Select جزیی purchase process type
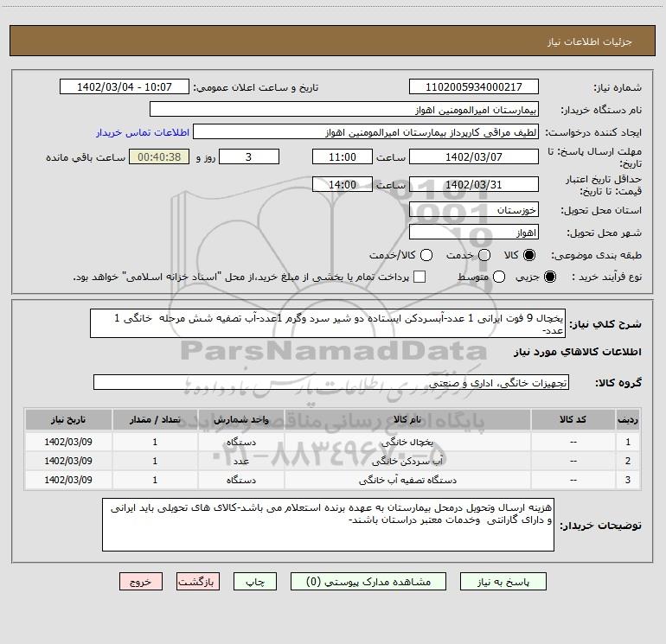 point(551,277)
